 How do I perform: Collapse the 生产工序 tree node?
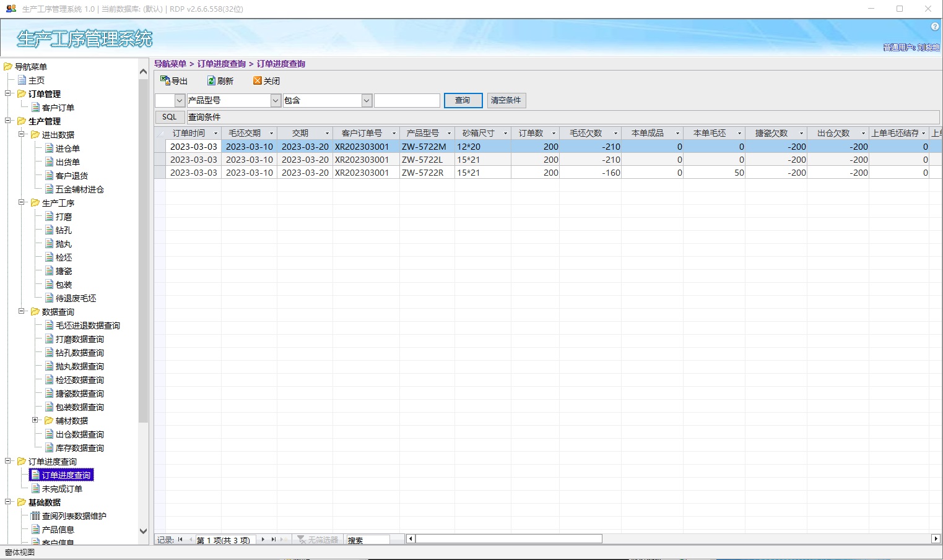[x=22, y=202]
